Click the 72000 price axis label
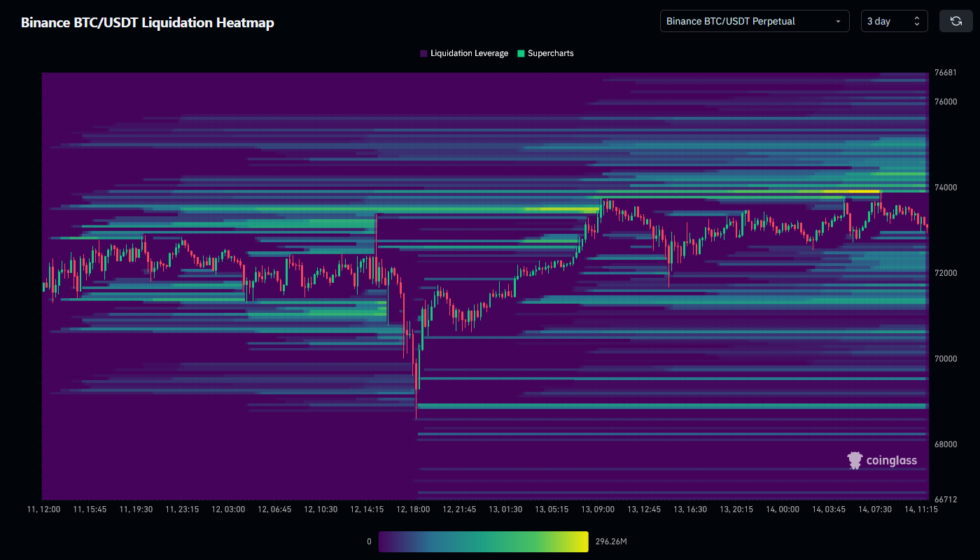980x560 pixels. 945,273
